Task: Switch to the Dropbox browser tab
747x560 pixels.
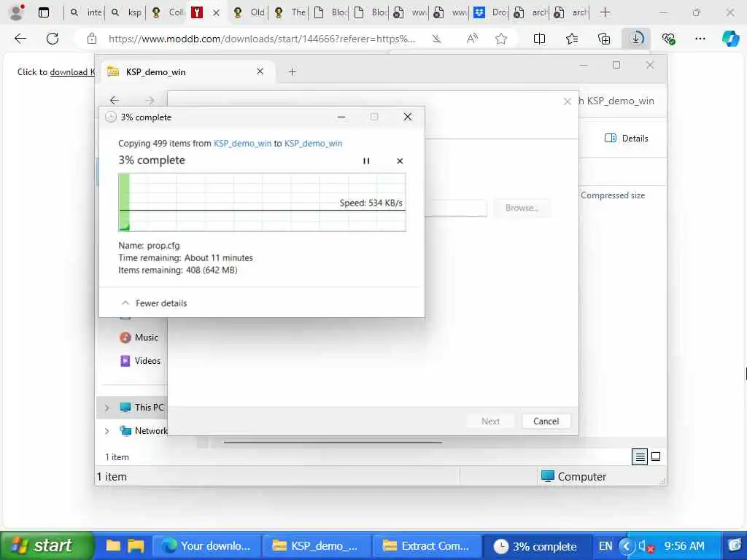Action: 490,12
